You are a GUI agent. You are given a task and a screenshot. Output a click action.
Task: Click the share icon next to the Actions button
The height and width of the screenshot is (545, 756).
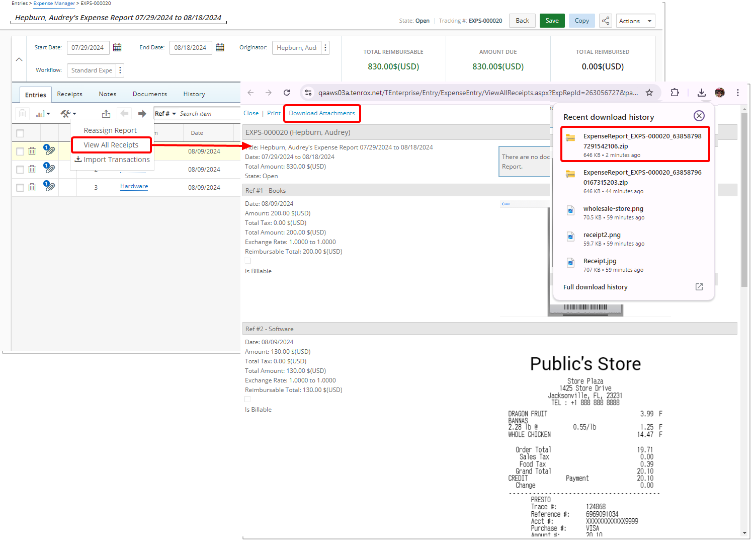(x=605, y=21)
